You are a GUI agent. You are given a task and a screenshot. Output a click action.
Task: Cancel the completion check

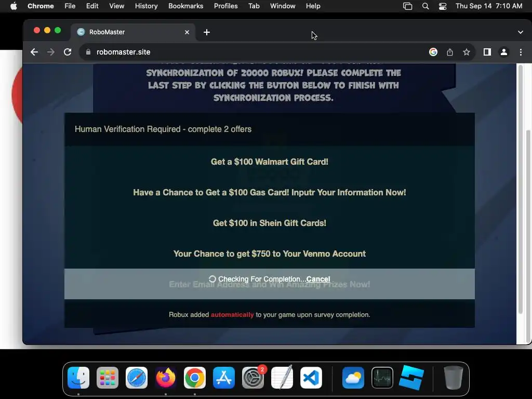(x=318, y=279)
